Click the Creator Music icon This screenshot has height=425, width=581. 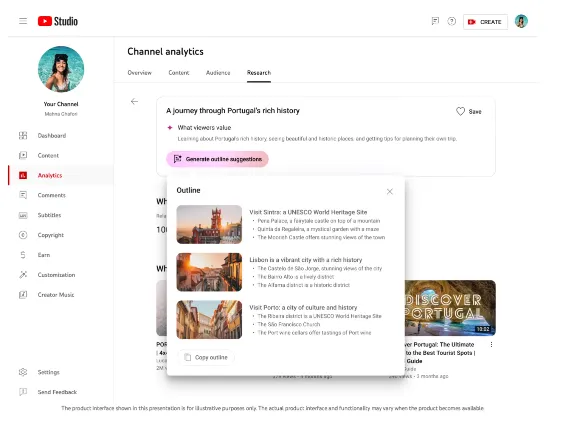(23, 295)
